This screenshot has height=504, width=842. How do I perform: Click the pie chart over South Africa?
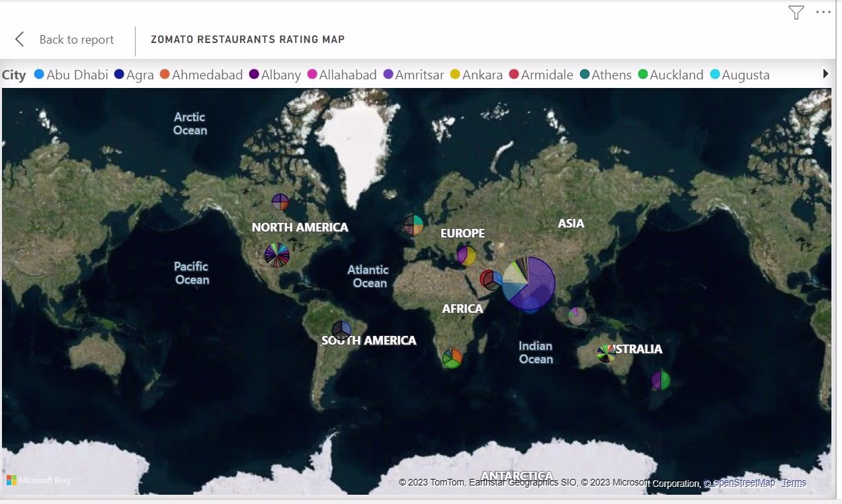click(x=452, y=358)
